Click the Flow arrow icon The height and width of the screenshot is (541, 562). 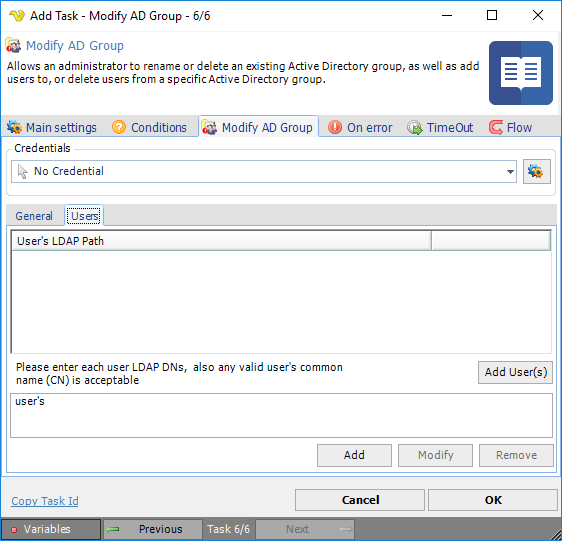496,127
